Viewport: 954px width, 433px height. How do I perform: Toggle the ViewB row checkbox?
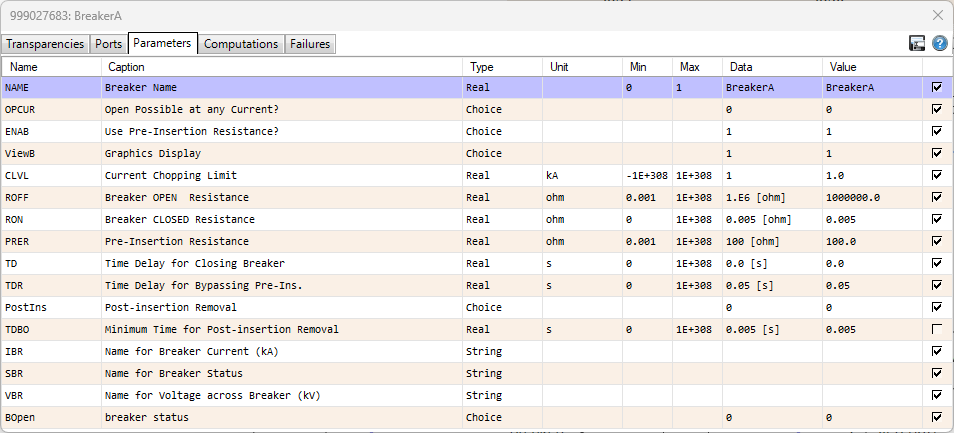(937, 153)
